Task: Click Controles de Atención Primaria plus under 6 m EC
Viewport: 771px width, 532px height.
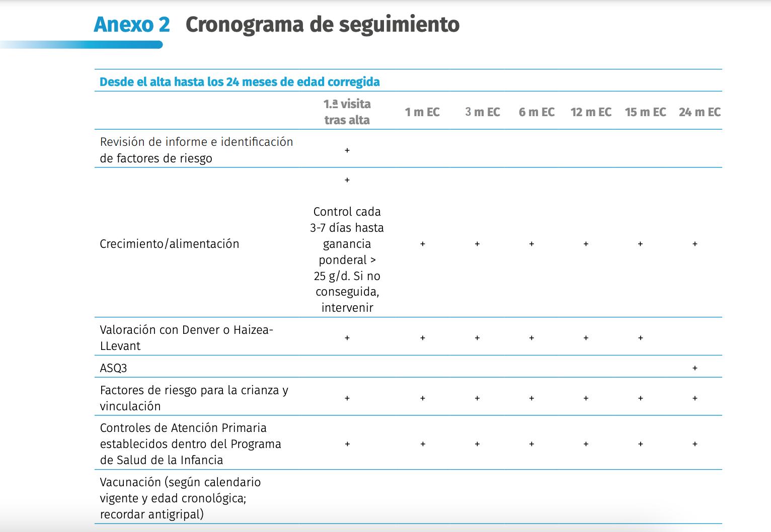Action: point(531,444)
